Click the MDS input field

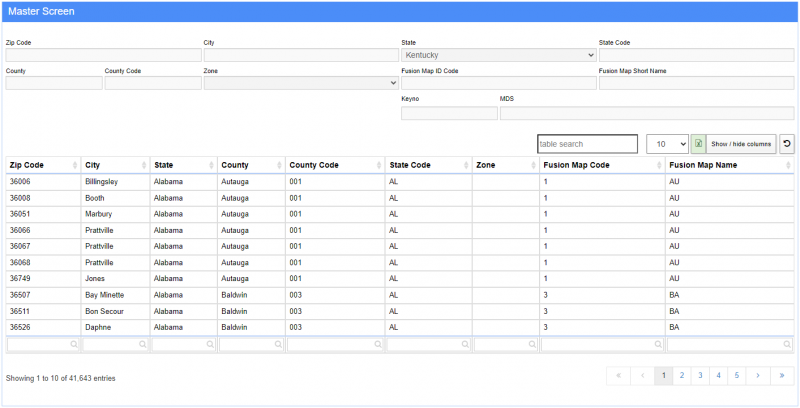(646, 113)
